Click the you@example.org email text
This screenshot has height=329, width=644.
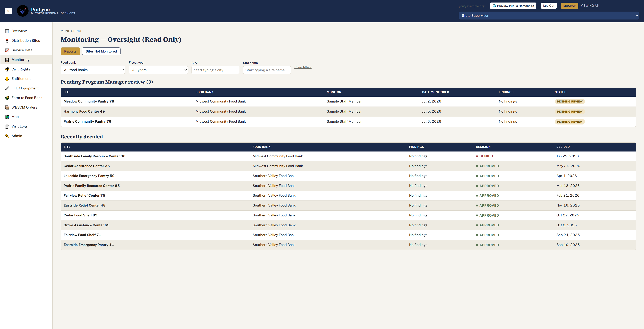point(471,6)
